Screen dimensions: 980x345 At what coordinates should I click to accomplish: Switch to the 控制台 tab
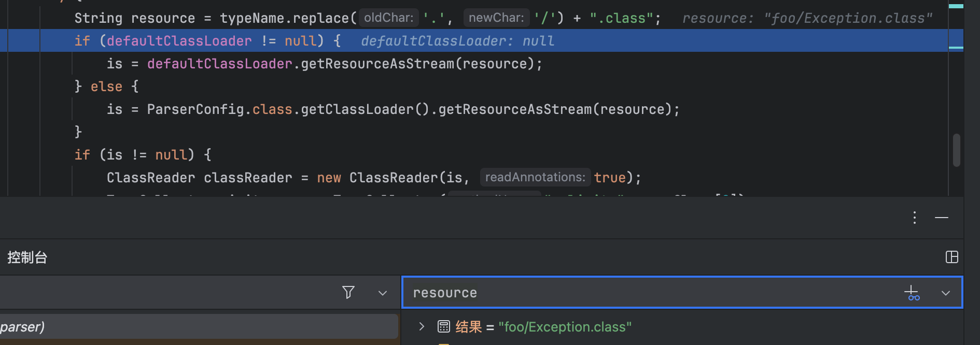(27, 257)
